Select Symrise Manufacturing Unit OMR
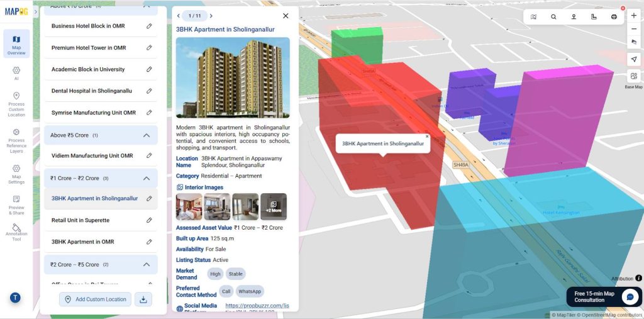 [x=94, y=113]
